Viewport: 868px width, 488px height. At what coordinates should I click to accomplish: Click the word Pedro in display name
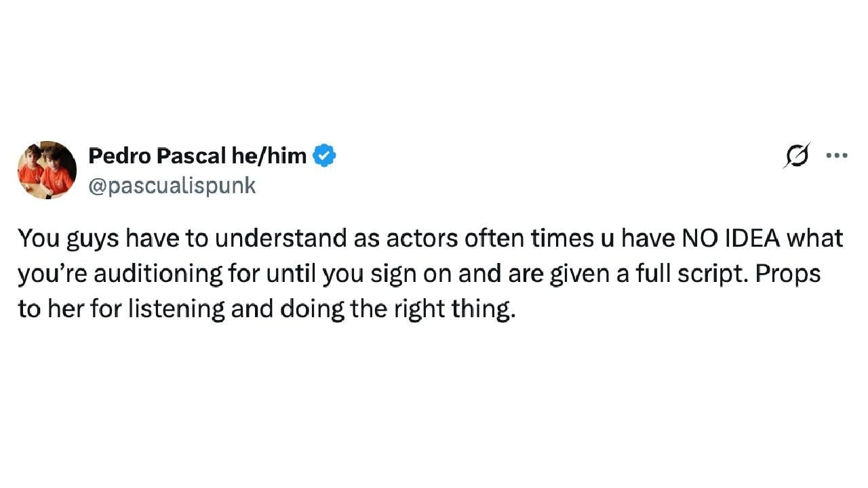pos(120,157)
